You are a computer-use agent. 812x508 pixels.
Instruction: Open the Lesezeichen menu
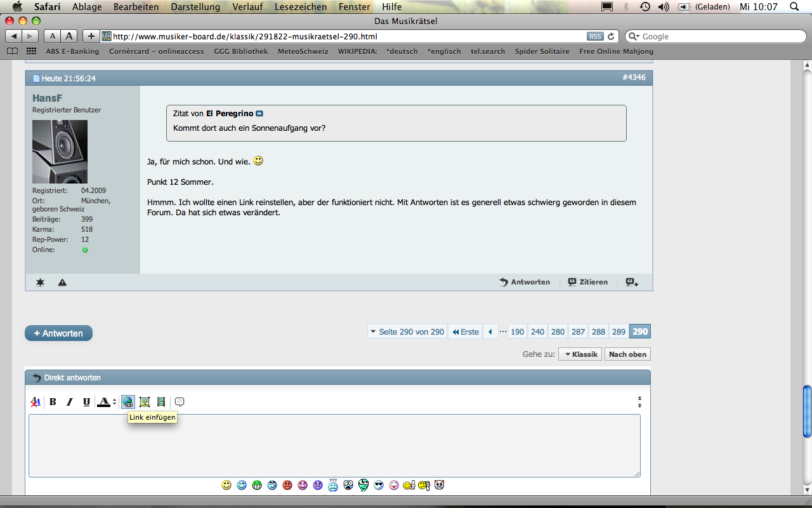point(301,7)
